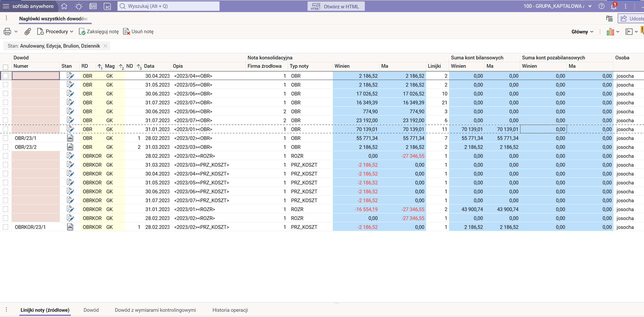Viewport: 644px width, 317px height.
Task: Click Otwórz w HTML button
Action: tap(336, 6)
